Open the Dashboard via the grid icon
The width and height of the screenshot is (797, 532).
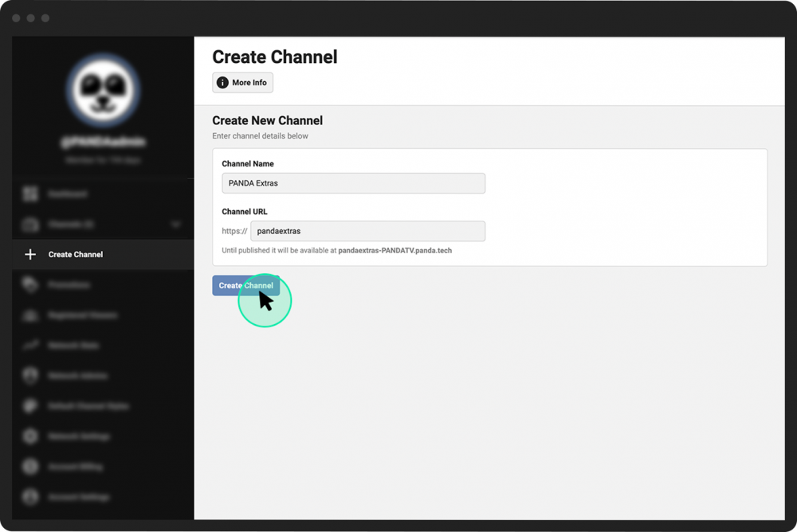pyautogui.click(x=29, y=194)
